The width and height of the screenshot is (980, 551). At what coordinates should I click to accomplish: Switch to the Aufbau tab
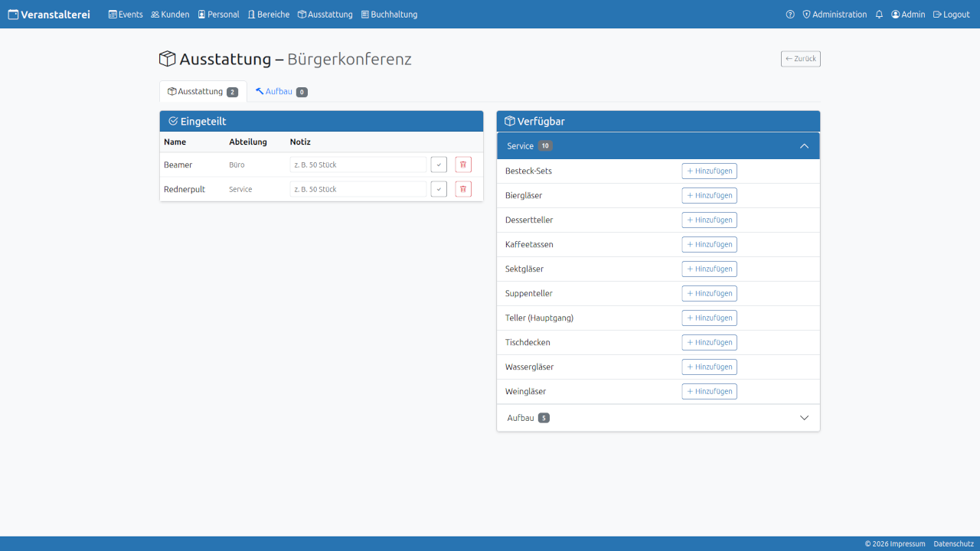coord(282,92)
